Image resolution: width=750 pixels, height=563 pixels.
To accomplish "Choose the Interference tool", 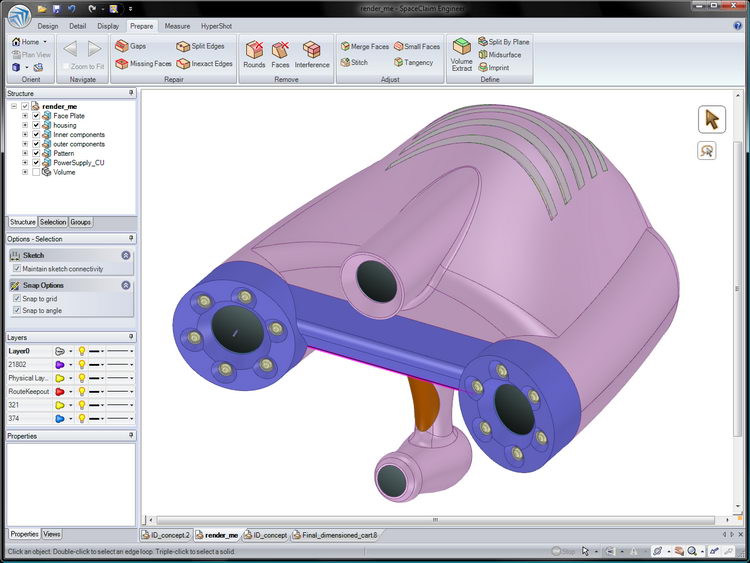I will (312, 54).
